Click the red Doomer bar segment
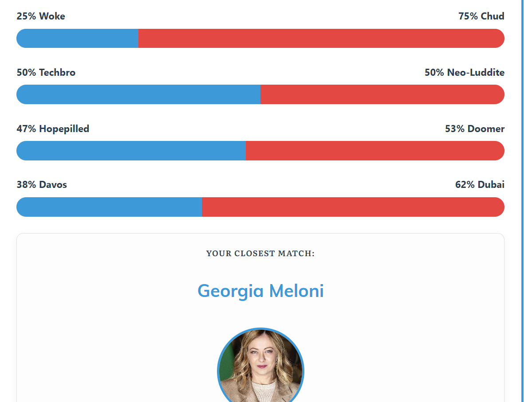The height and width of the screenshot is (402, 532). point(375,151)
